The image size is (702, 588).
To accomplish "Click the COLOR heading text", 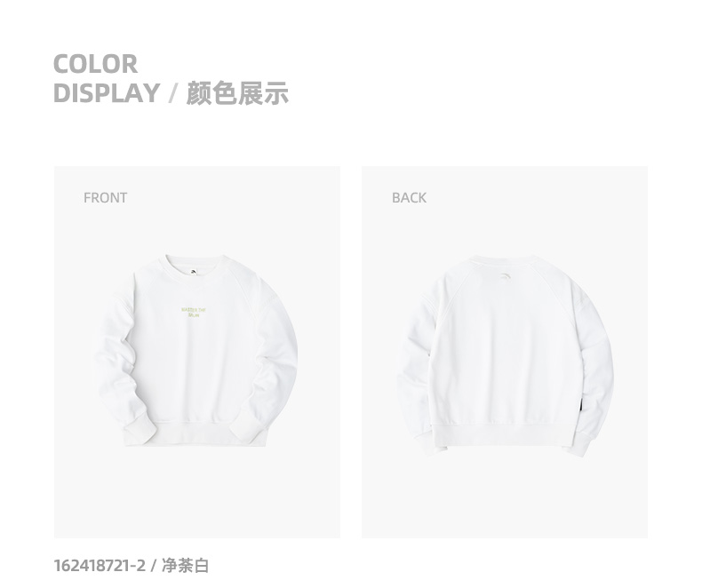I will tap(95, 64).
